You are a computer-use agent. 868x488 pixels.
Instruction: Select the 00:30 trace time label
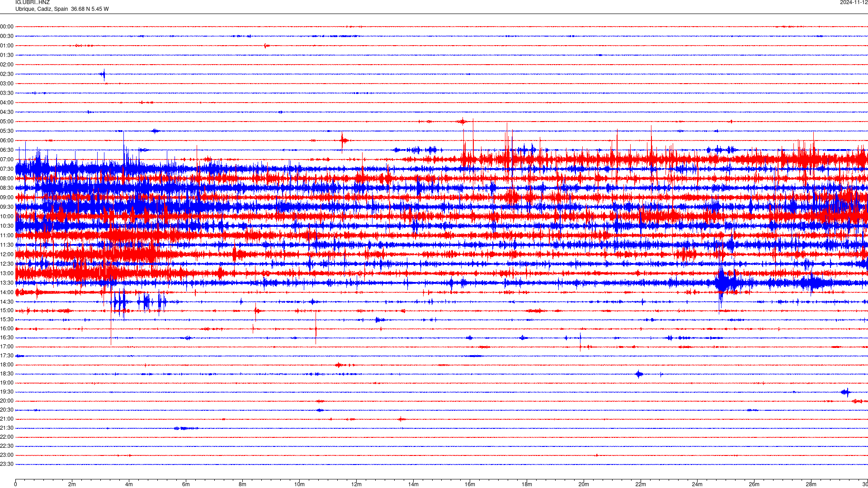click(x=7, y=36)
